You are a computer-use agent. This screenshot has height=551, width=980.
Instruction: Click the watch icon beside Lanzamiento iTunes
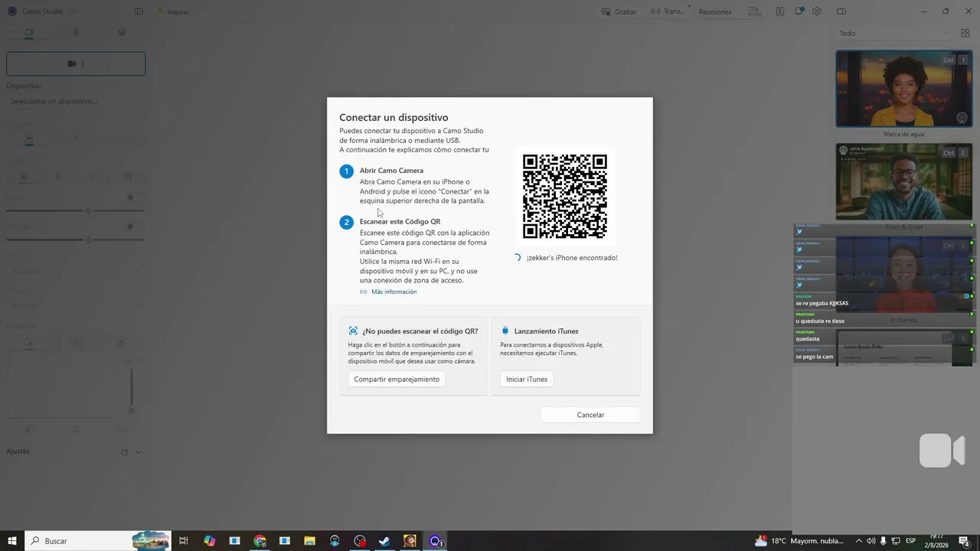[x=505, y=331]
